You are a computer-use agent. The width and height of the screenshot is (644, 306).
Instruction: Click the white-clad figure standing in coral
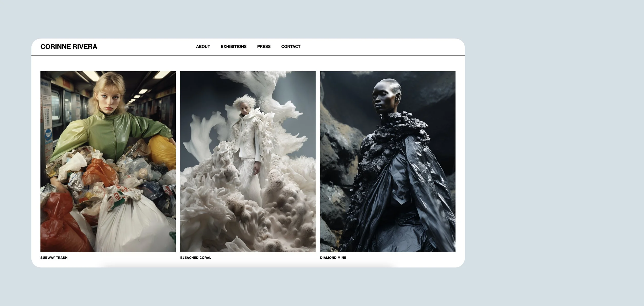pos(247,139)
